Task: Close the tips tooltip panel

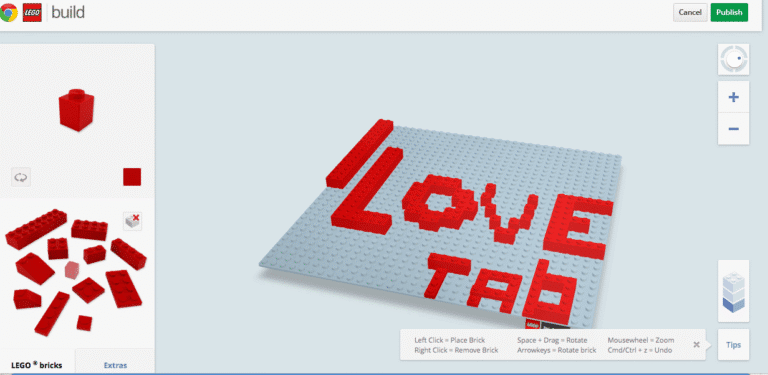Action: pyautogui.click(x=696, y=345)
